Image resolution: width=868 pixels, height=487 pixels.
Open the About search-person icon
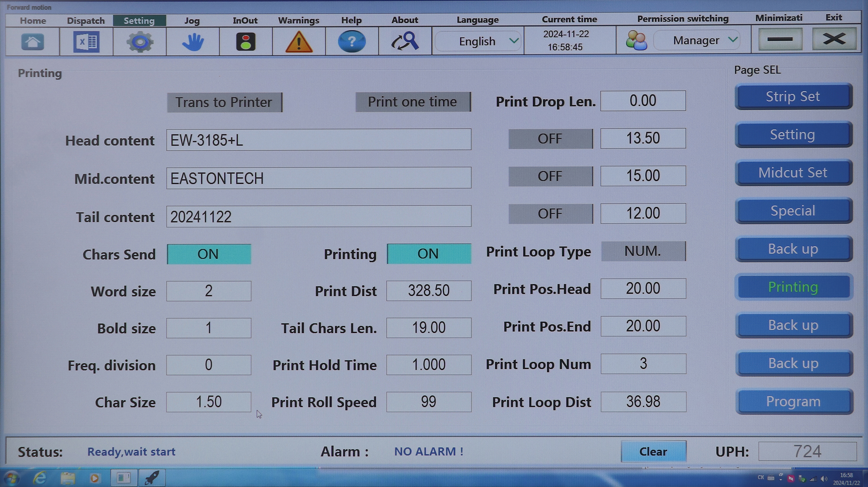point(405,41)
